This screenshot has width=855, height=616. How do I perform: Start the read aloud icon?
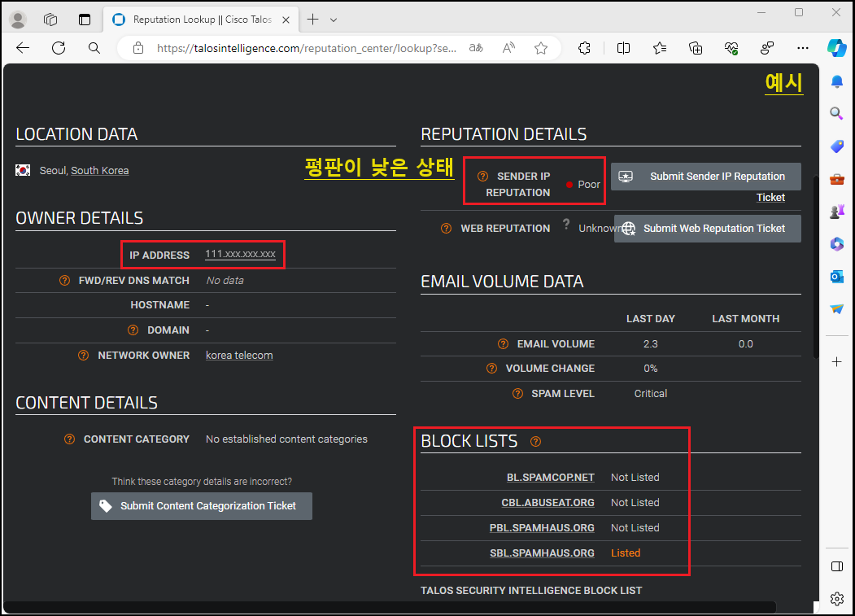coord(508,48)
